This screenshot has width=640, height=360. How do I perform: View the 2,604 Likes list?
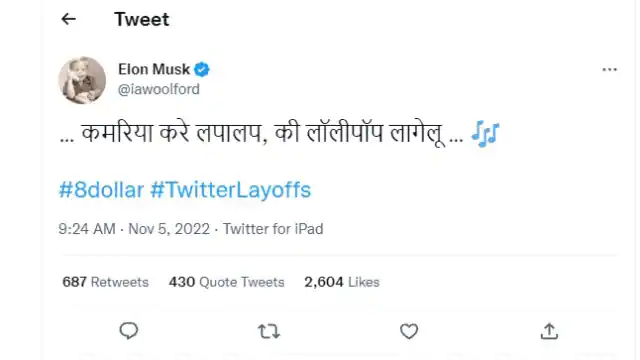click(342, 282)
